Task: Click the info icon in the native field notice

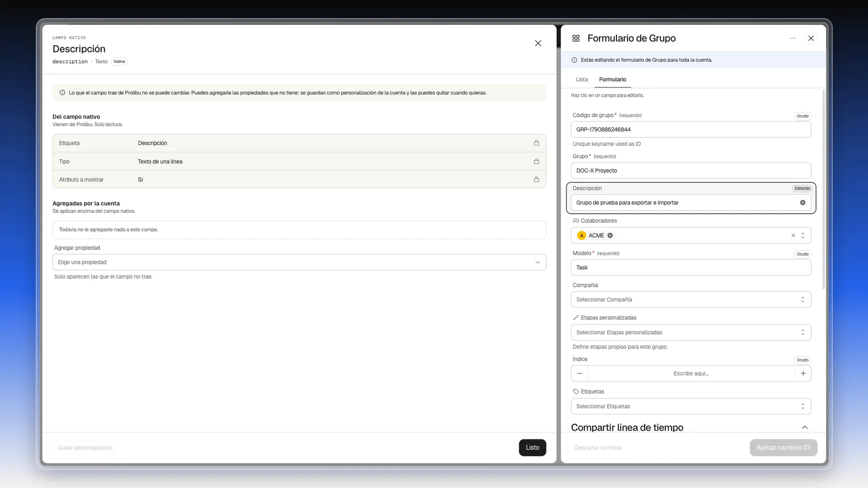Action: click(62, 93)
